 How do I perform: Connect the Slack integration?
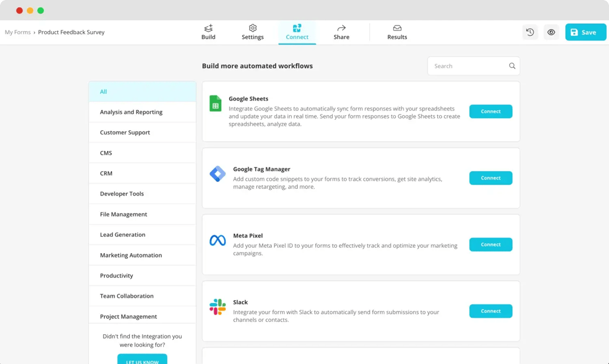pyautogui.click(x=490, y=311)
